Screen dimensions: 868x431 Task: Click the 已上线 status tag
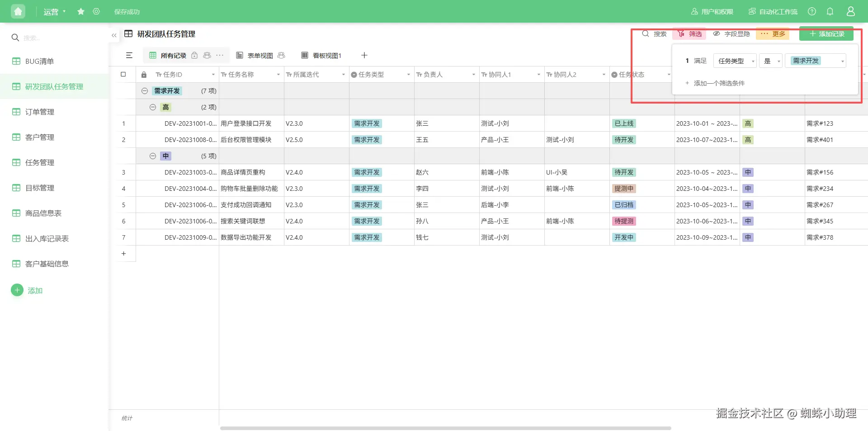[x=624, y=123]
